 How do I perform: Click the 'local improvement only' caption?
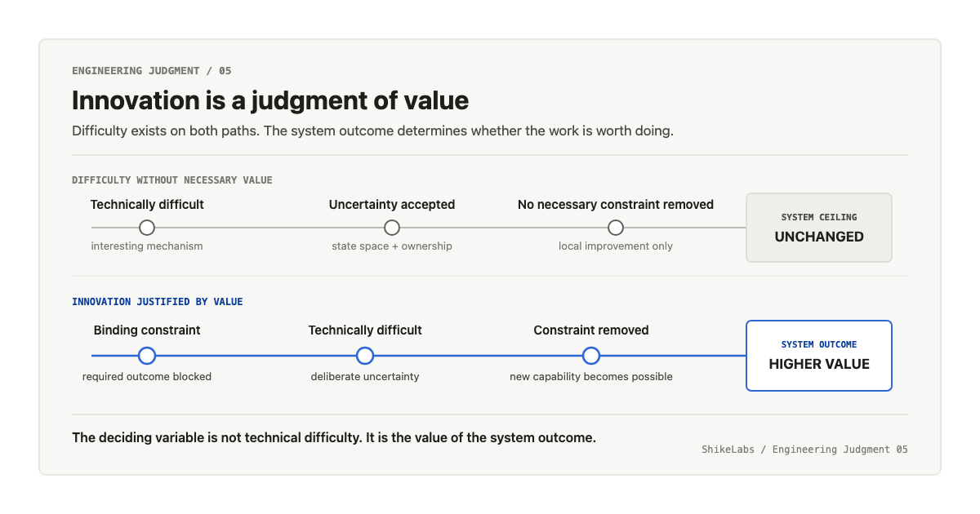[616, 246]
